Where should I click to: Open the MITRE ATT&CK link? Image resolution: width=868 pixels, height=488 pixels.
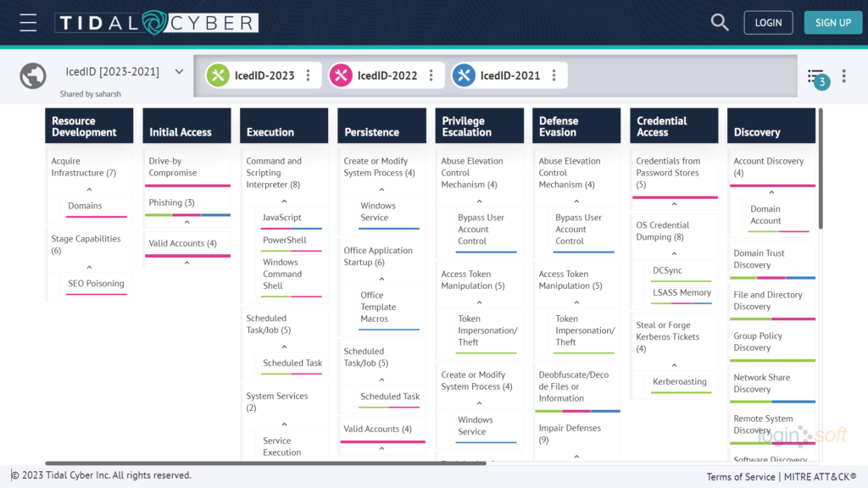pyautogui.click(x=820, y=477)
